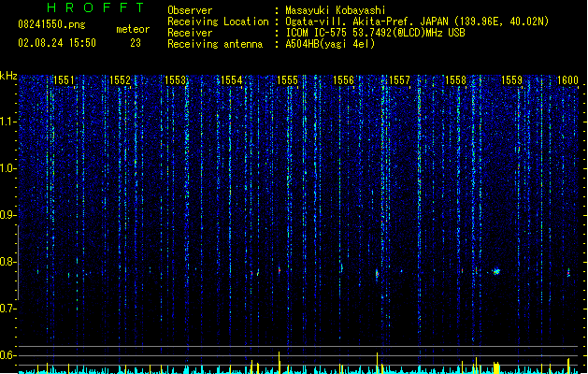Select the filename 08241550.png
Image resolution: width=588 pixels, height=374 pixels.
[51, 24]
